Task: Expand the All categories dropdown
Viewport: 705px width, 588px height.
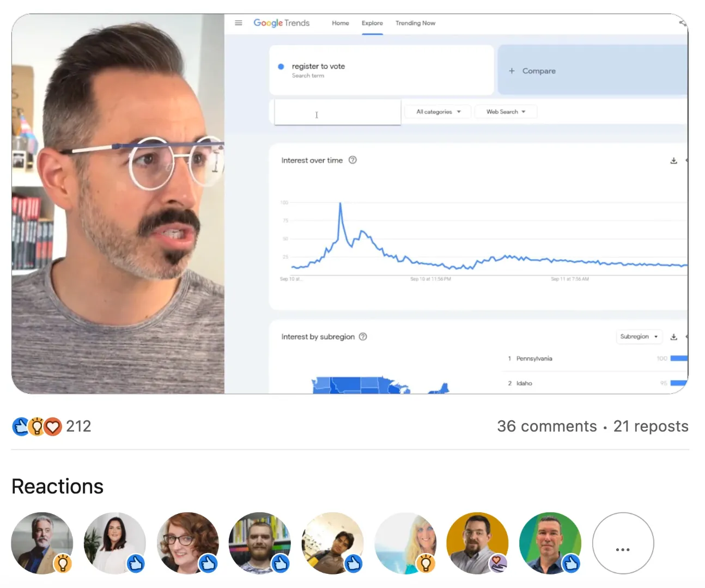Action: 438,112
